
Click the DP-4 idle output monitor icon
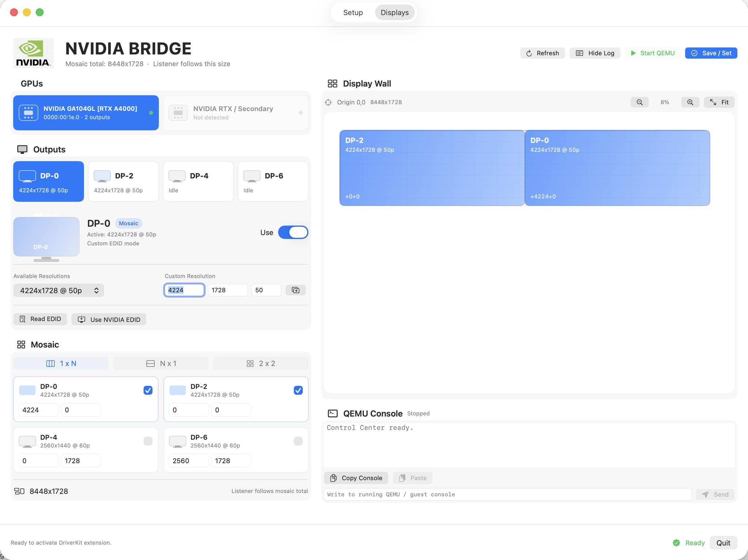coord(177,176)
